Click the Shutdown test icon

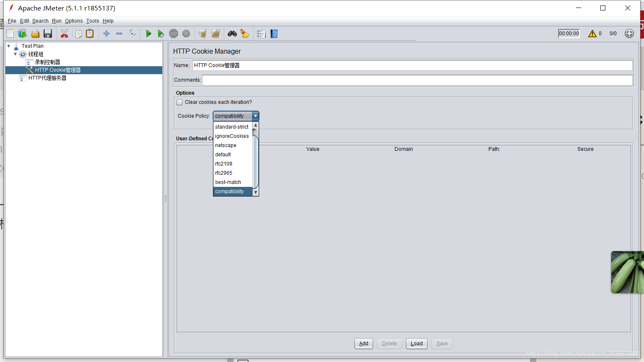pyautogui.click(x=186, y=34)
